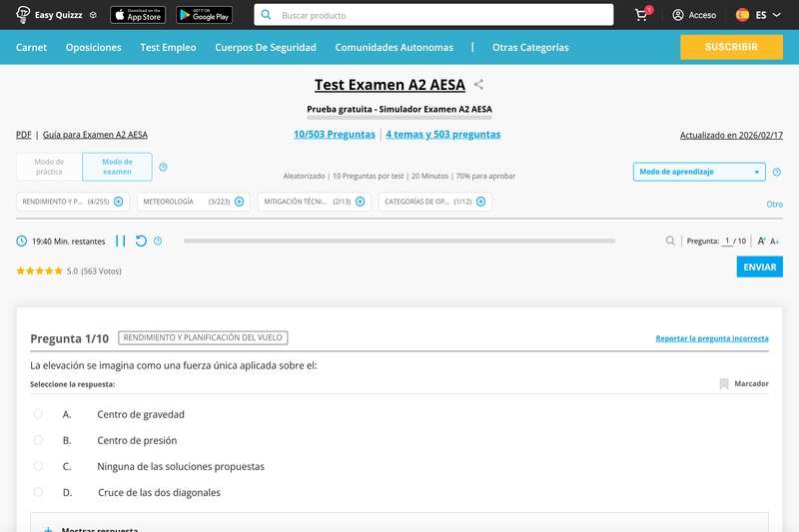Open the App Store download badge

[x=138, y=15]
